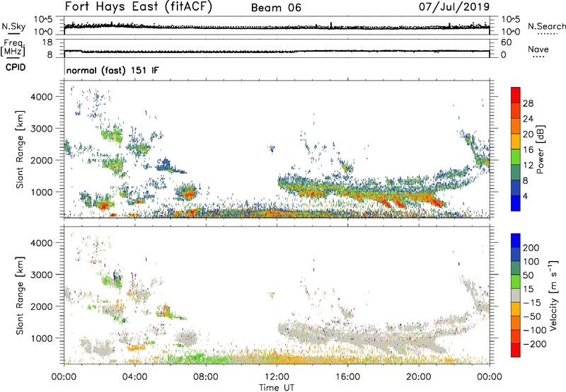Click the '200' velocity colorbar tick
566x392 pixels.
click(531, 248)
